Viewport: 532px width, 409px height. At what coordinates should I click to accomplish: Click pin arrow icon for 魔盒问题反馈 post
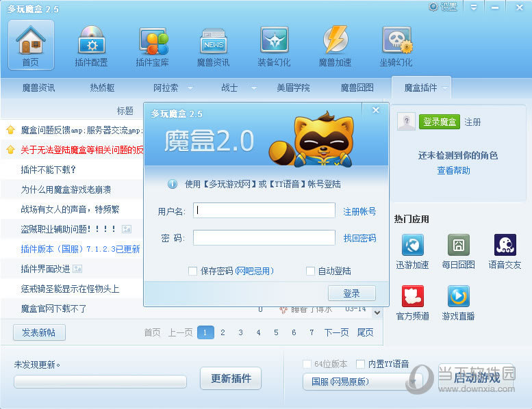click(10, 130)
